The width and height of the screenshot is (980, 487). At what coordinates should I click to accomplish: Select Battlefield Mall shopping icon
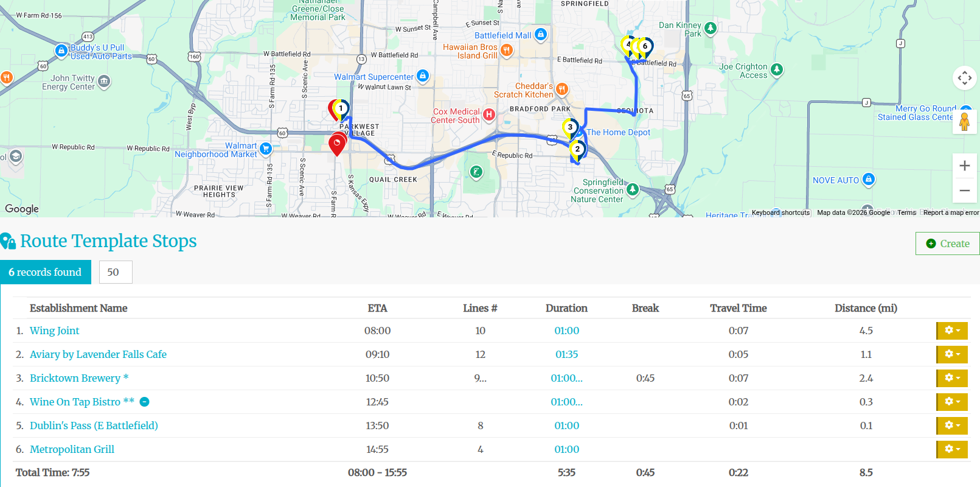tap(541, 35)
